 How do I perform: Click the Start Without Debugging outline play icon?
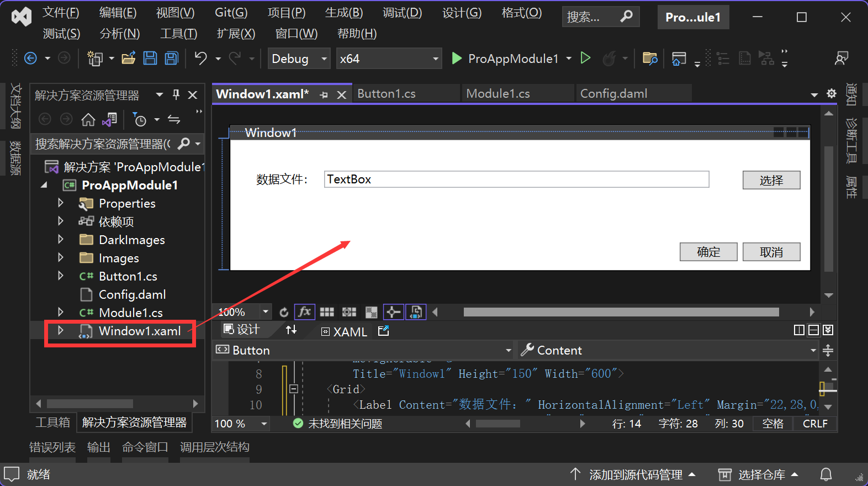(x=586, y=58)
